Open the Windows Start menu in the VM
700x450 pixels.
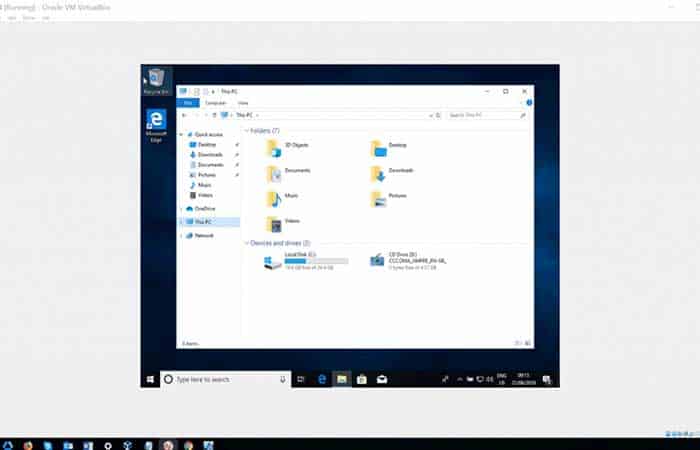(x=150, y=379)
